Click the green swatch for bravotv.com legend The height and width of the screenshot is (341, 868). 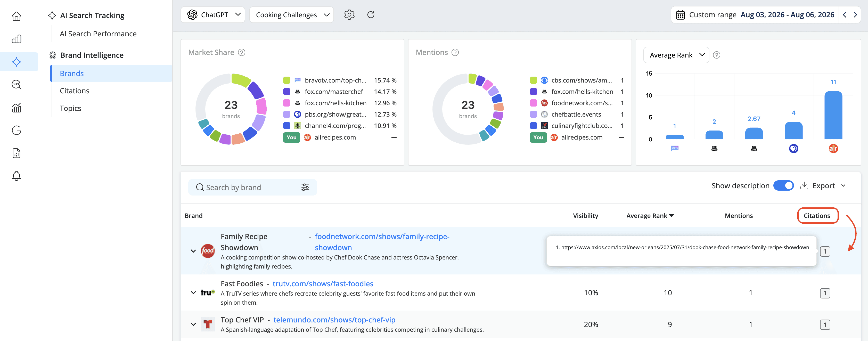[x=286, y=80]
